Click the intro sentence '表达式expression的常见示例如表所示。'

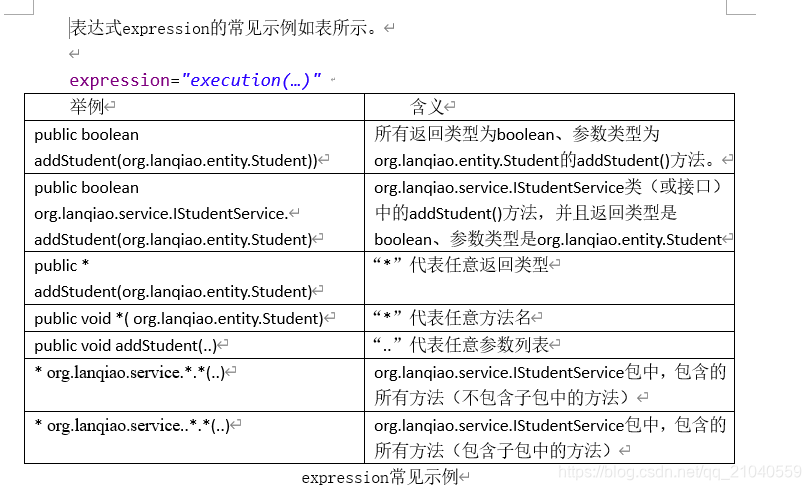point(223,27)
